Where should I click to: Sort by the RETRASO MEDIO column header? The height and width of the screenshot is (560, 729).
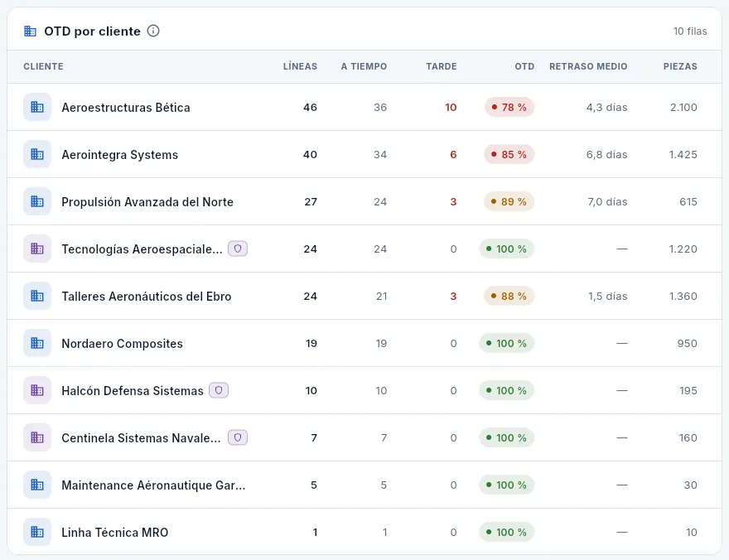[588, 66]
